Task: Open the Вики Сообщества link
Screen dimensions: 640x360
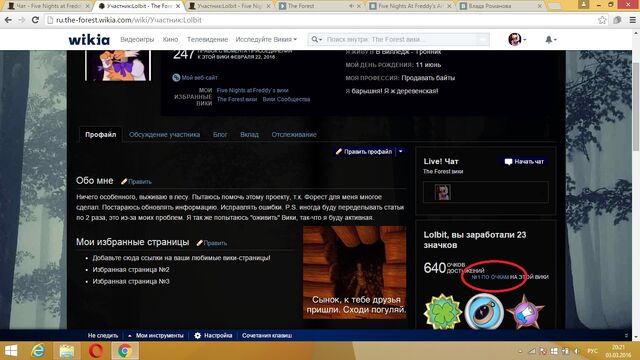Action: (x=286, y=99)
